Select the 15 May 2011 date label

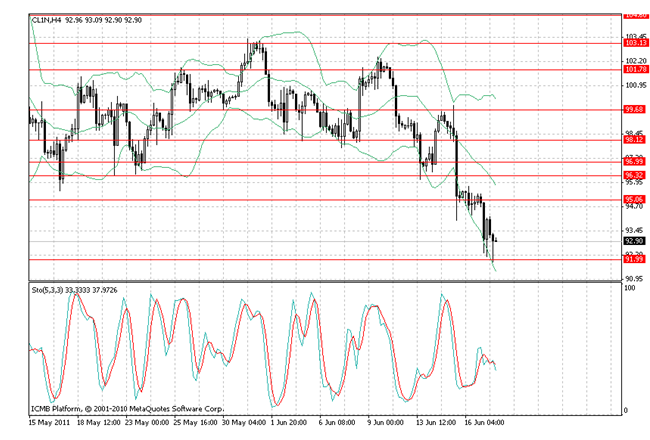click(50, 423)
